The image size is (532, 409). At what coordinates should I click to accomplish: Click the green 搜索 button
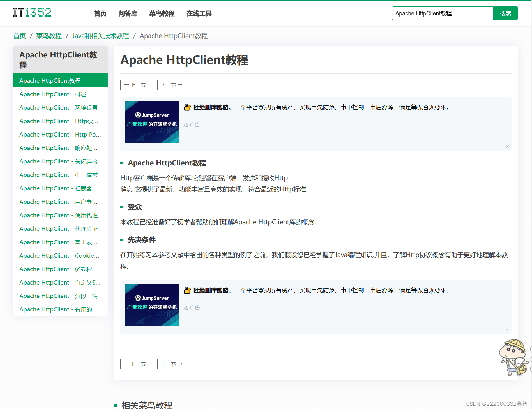(505, 13)
